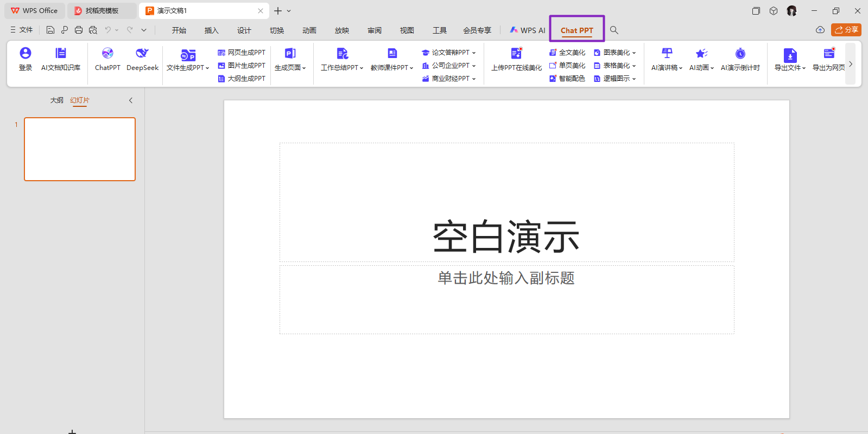Expand 文件生成PPT dropdown

[x=188, y=67]
